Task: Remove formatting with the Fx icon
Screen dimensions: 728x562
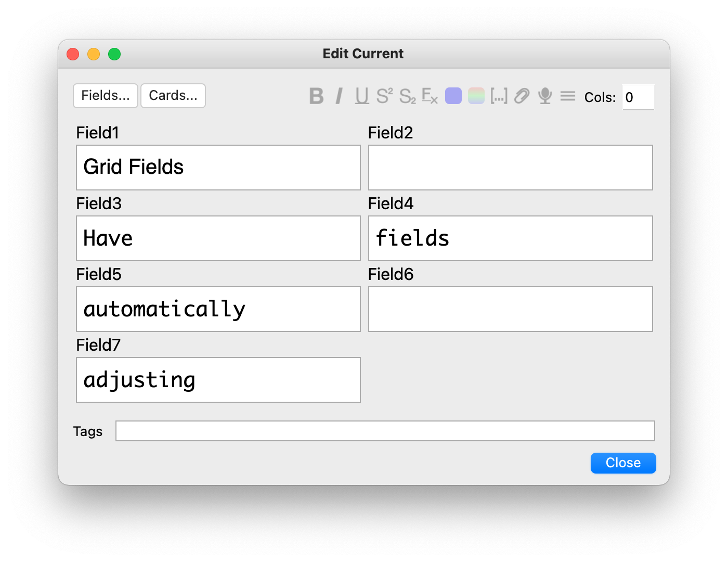Action: pyautogui.click(x=430, y=96)
